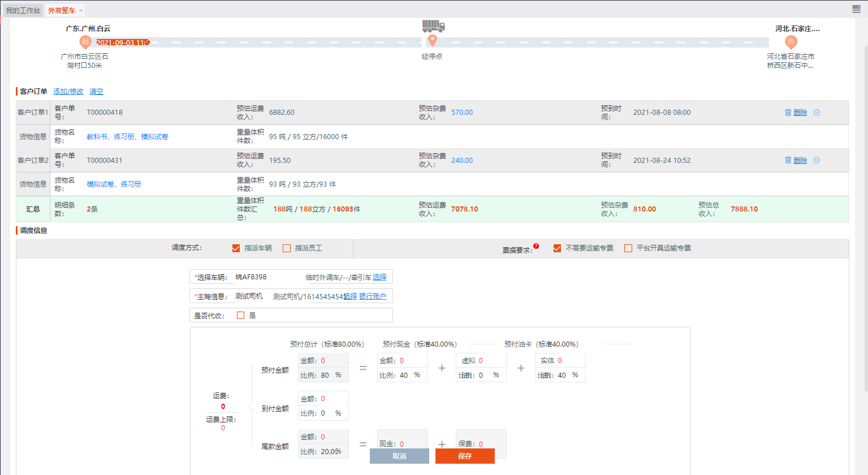Check the 平台开具运输专票 option

point(628,248)
